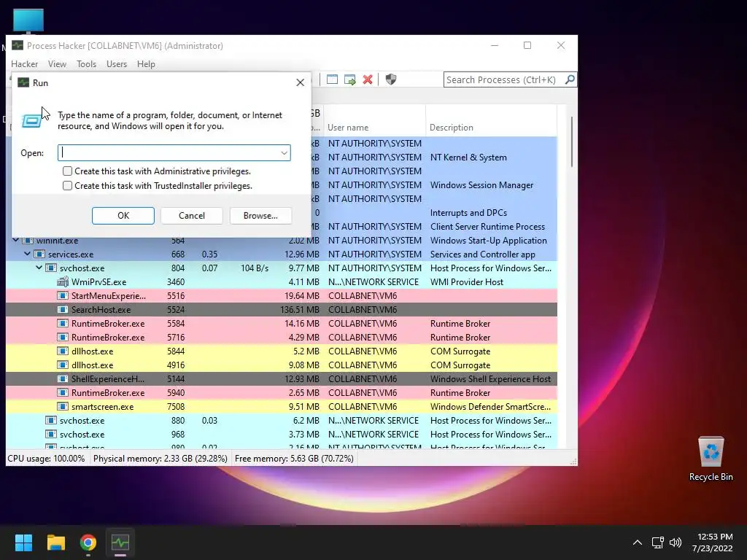Click the shield icon in Process Hacker toolbar
The image size is (747, 560).
point(391,79)
